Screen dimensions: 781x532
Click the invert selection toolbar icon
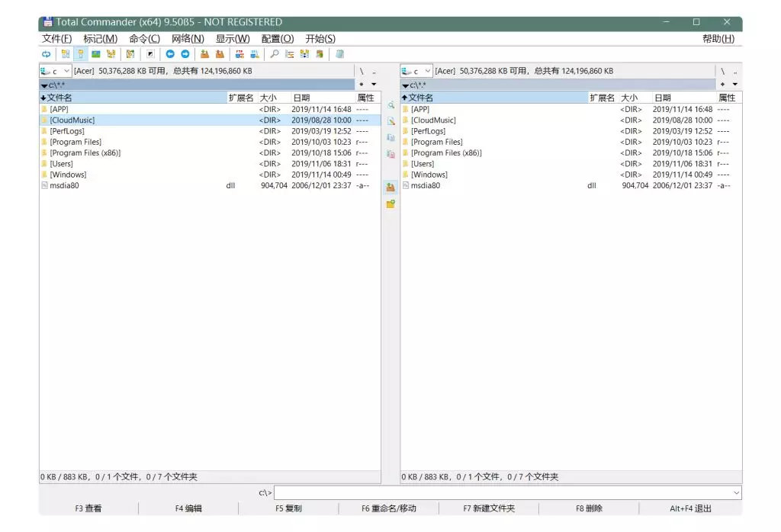(130, 54)
